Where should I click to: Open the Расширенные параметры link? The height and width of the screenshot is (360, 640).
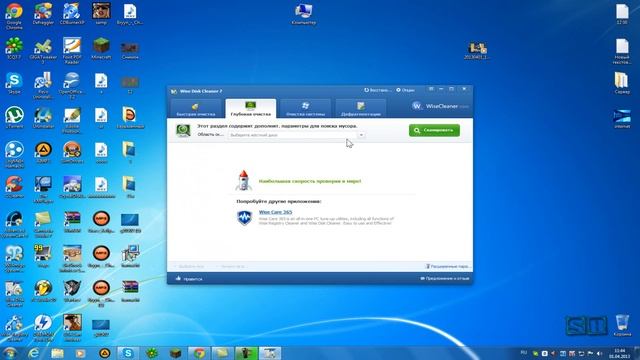tap(448, 266)
